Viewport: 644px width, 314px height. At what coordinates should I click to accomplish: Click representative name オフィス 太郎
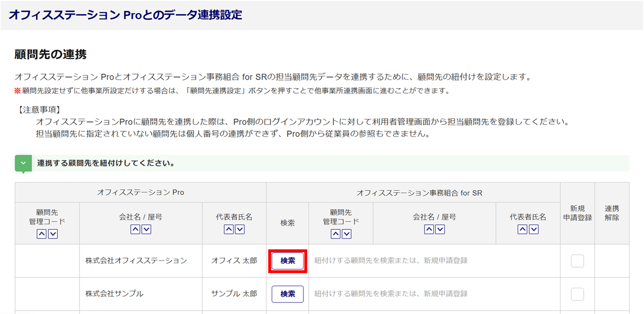coord(234,261)
